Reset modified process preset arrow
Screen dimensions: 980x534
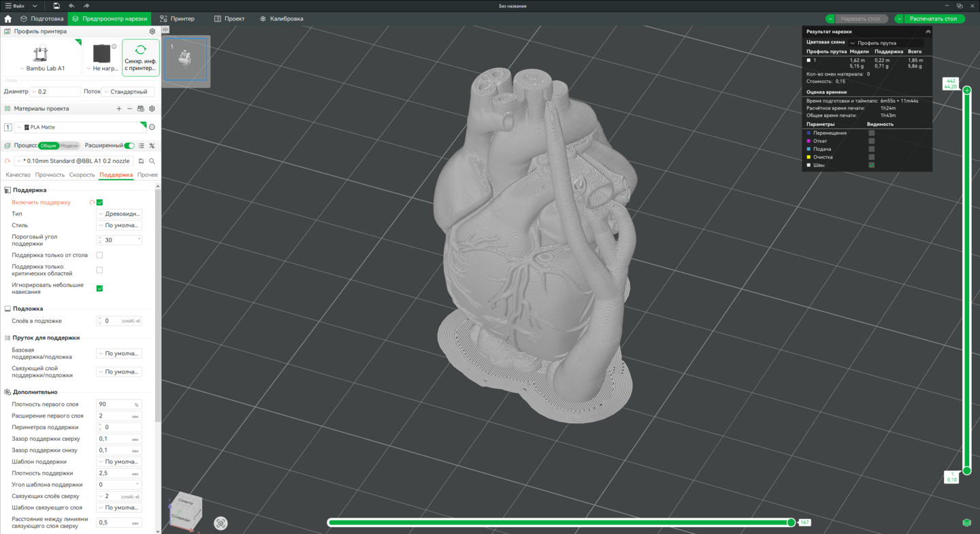[7, 161]
